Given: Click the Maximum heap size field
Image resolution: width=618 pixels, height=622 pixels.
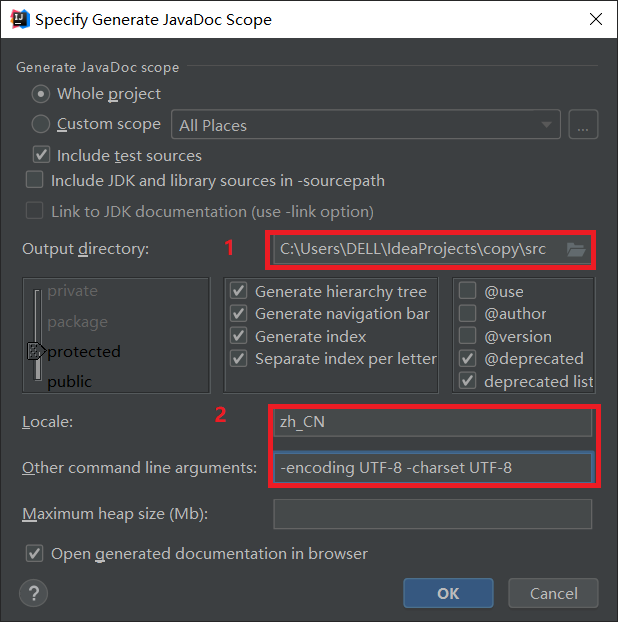Looking at the screenshot, I should click(432, 514).
